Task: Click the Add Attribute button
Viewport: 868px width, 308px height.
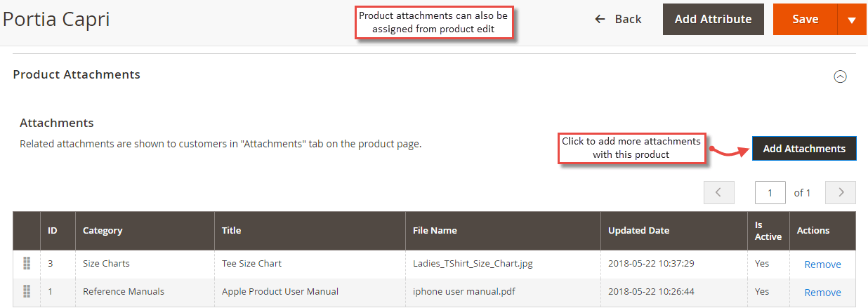Action: [713, 19]
